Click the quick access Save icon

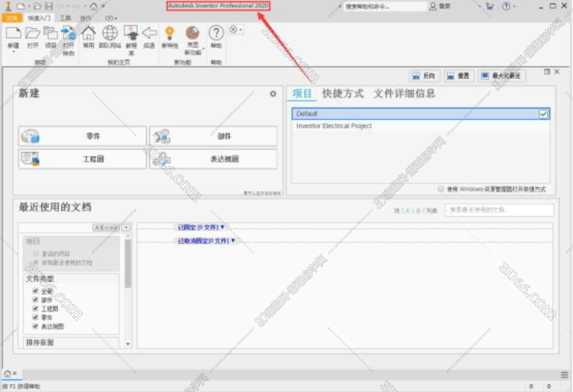pos(49,6)
